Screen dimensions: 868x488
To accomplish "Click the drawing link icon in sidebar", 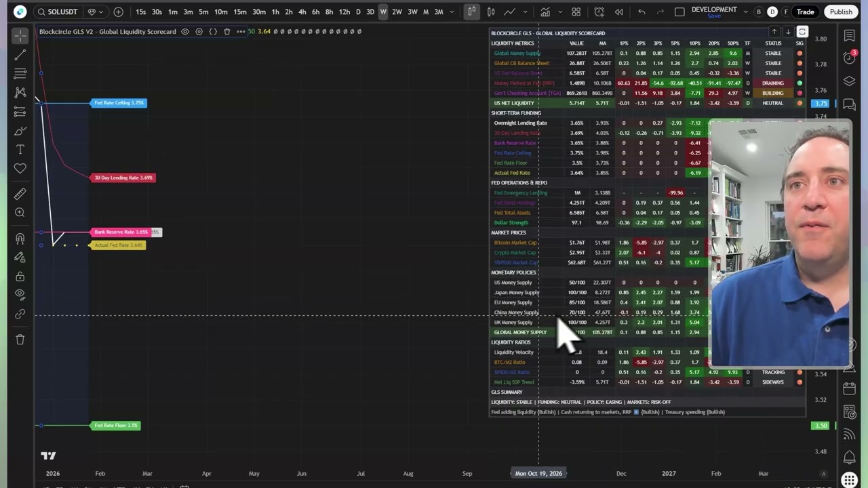I will pos(20,314).
